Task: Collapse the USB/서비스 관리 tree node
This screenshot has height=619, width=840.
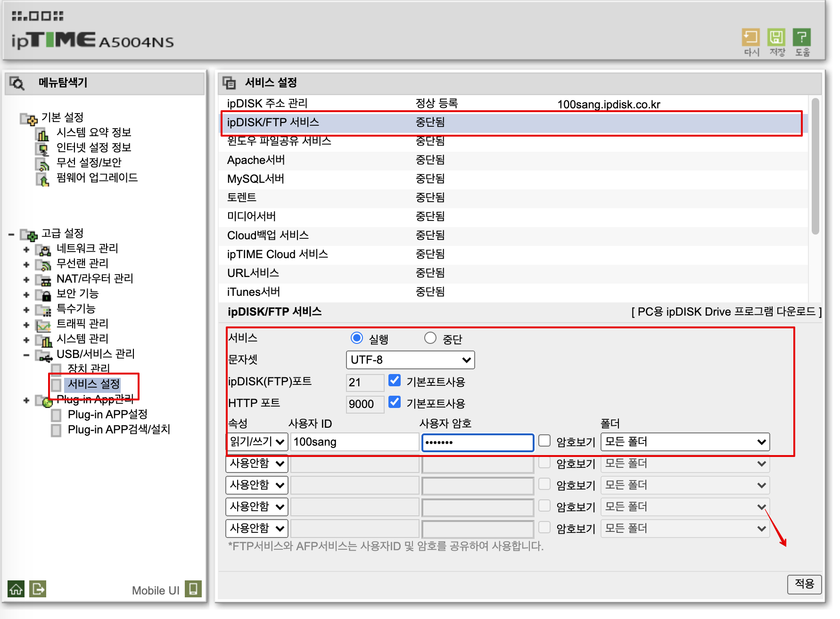Action: (26, 355)
